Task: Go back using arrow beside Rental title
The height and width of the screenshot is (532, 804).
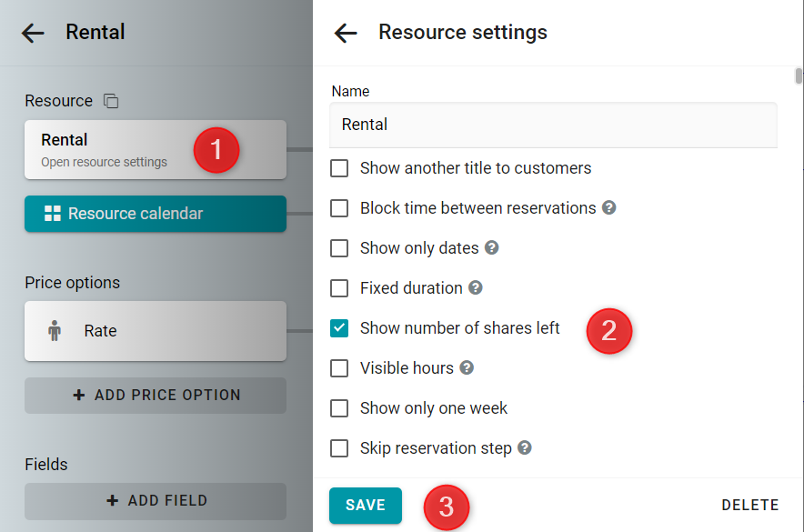Action: click(33, 34)
